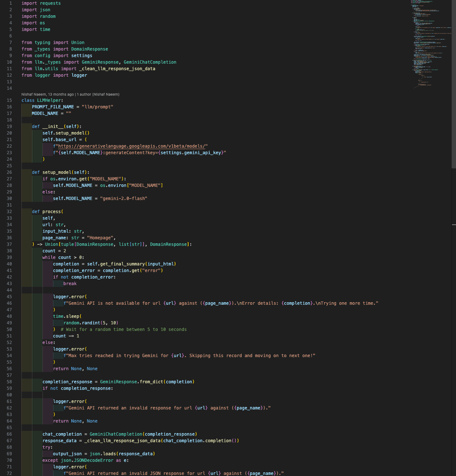Click the vertical scrollbar thumb
Image resolution: width=456 pixels, height=476 pixels.
tap(453, 84)
